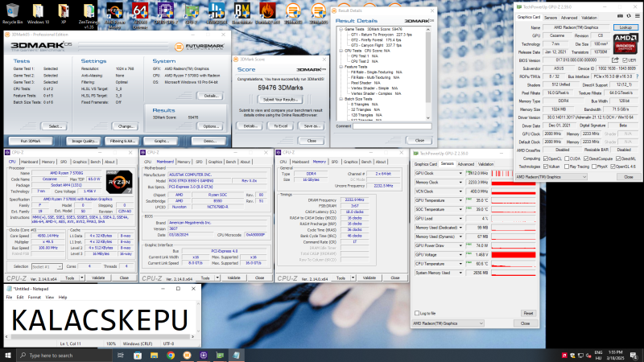
Task: Open the notification center tray icon
Action: pyautogui.click(x=634, y=356)
